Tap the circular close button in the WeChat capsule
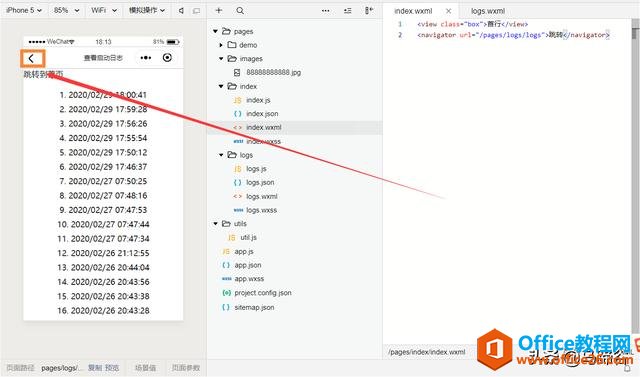Screen dimensions: 640x377 click(x=167, y=58)
